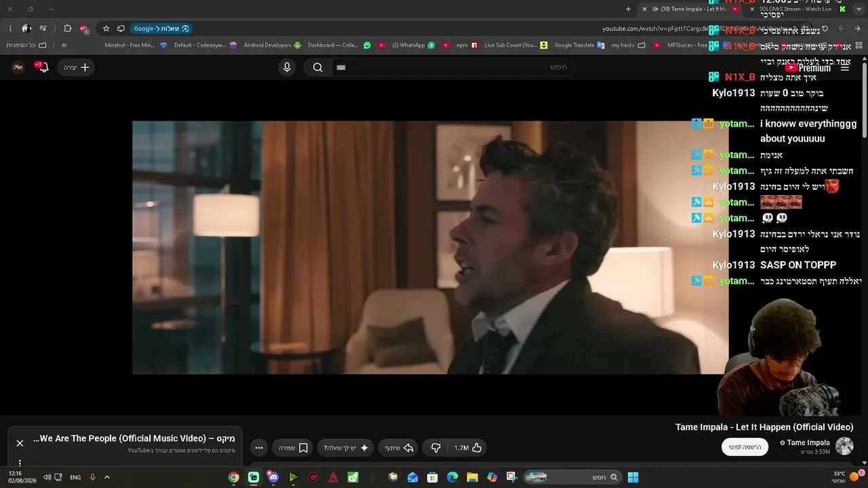Expand the hidden bookmarks chevron
868x488 pixels.
pos(64,45)
